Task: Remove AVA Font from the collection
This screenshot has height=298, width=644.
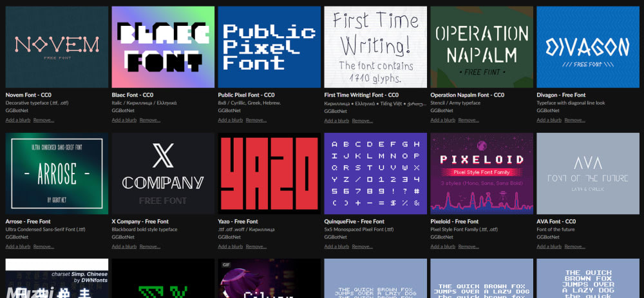Action: pos(575,246)
